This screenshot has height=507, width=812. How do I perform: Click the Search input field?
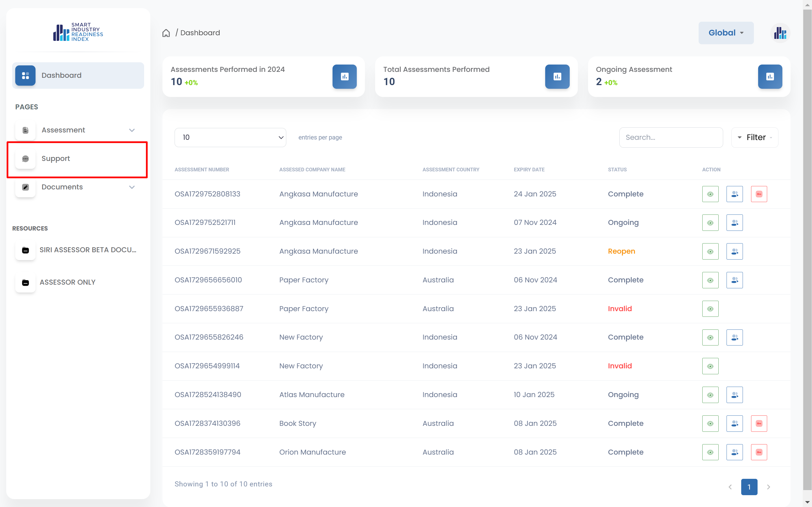(670, 138)
